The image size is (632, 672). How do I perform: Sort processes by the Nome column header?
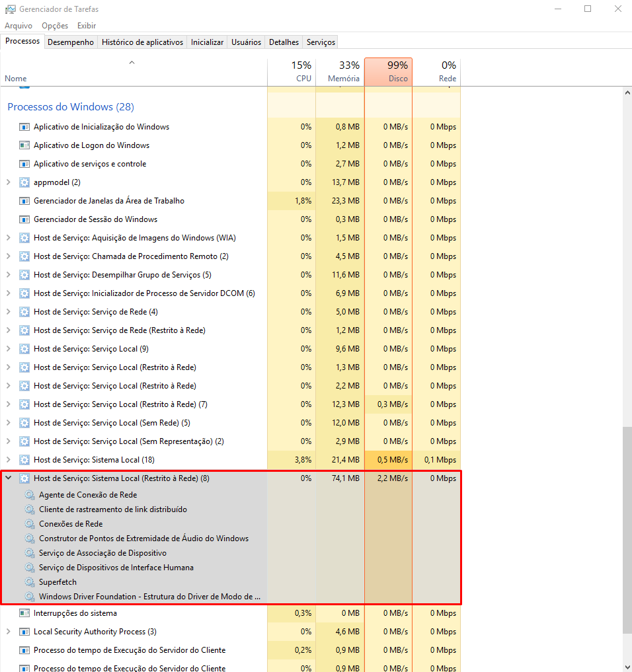point(134,71)
